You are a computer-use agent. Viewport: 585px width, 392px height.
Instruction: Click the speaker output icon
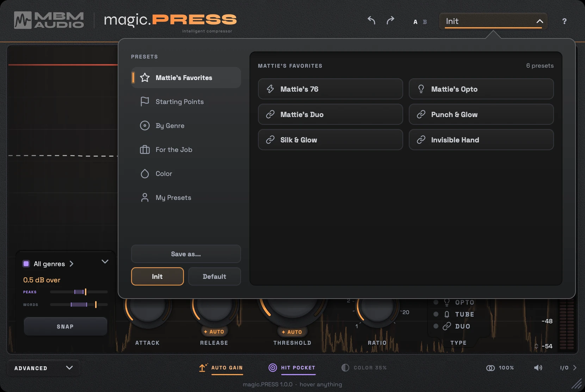[x=538, y=368]
